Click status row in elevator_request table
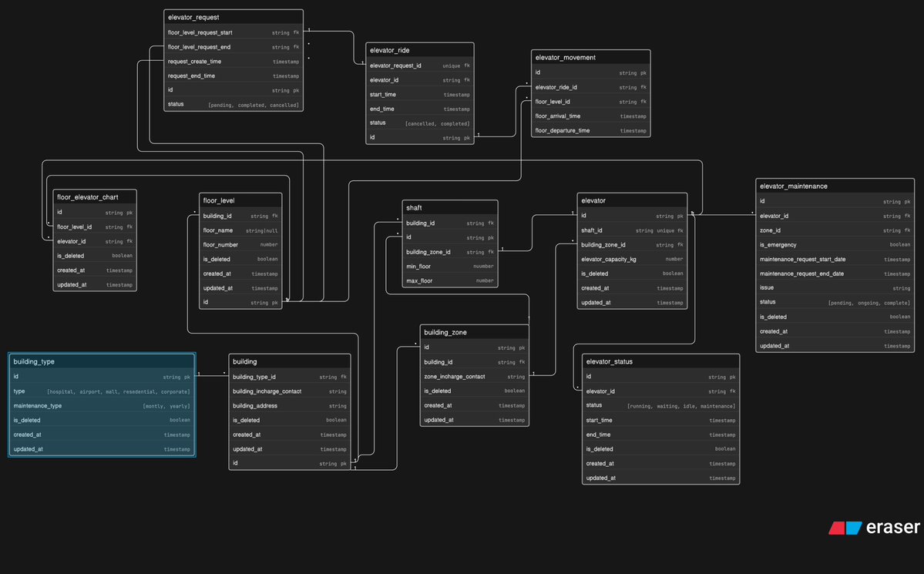The width and height of the screenshot is (924, 574). [x=234, y=104]
